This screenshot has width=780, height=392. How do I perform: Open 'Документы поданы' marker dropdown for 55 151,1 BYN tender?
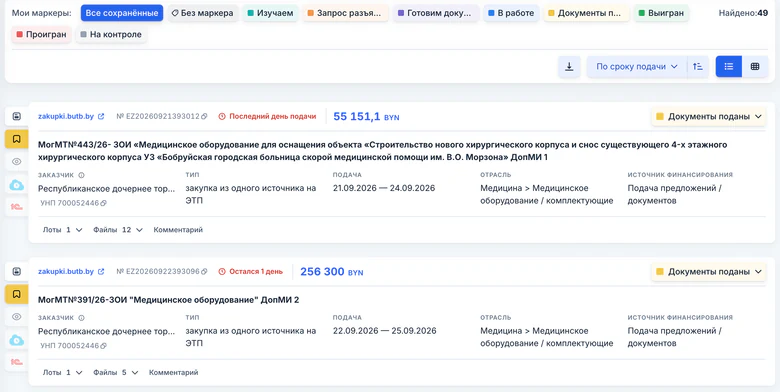tap(709, 116)
